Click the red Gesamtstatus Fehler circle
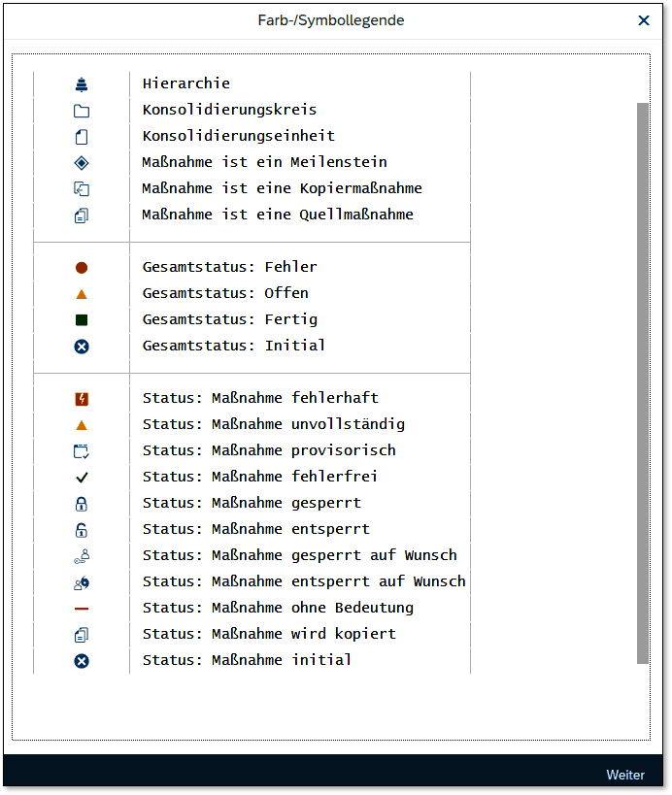 point(82,268)
